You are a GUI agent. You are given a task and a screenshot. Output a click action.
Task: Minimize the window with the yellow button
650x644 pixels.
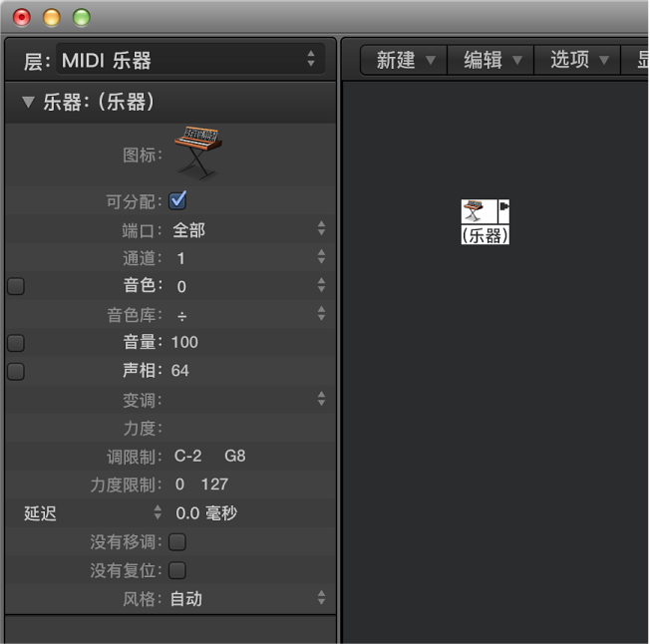(52, 17)
